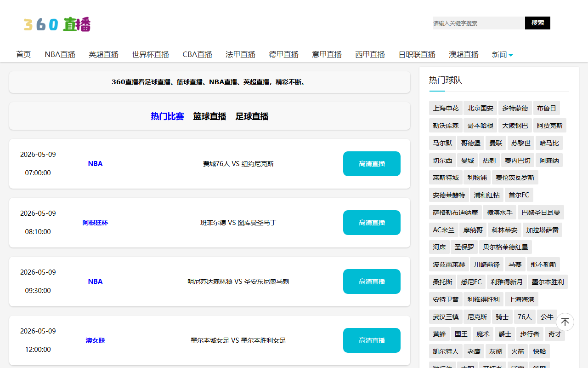Click match title 明尼苏达森林狼 VS 圣安东尼奥马刺

point(238,282)
